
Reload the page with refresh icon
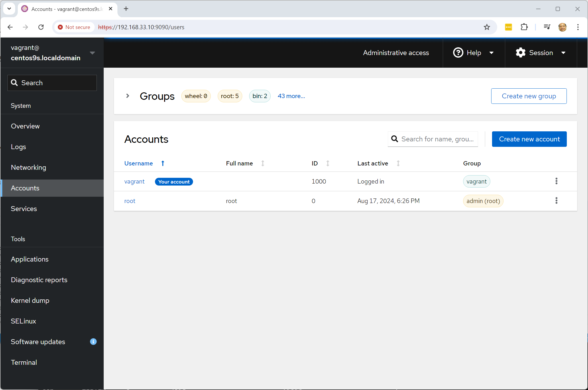(x=41, y=27)
